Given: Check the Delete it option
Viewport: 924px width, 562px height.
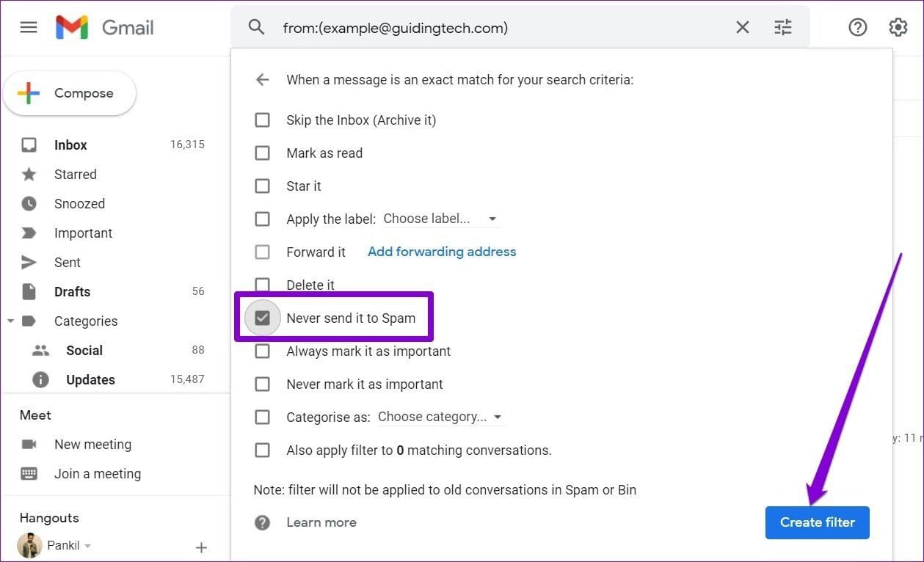Looking at the screenshot, I should click(262, 285).
